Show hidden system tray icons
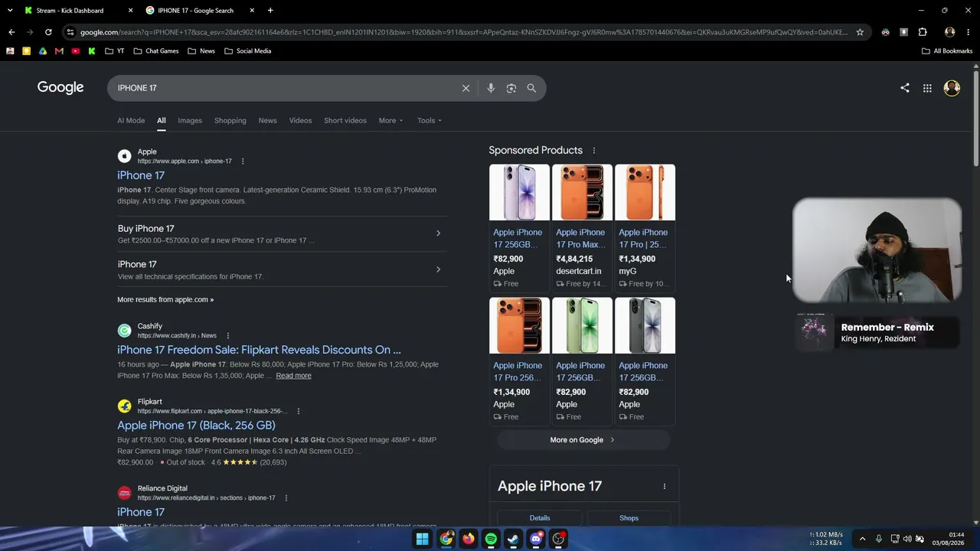Screen dimensions: 980x551 point(862,539)
